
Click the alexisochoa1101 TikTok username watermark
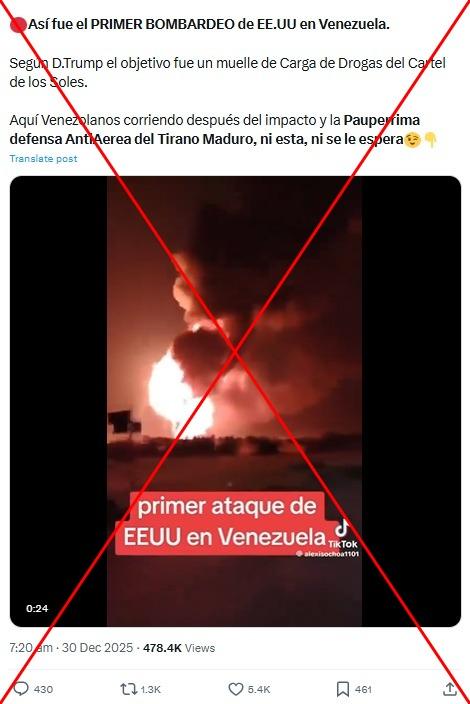[328, 554]
